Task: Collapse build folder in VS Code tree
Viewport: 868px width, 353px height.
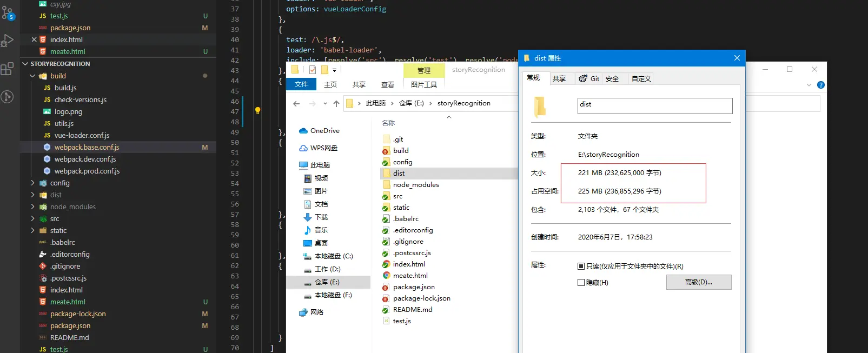Action: 32,76
